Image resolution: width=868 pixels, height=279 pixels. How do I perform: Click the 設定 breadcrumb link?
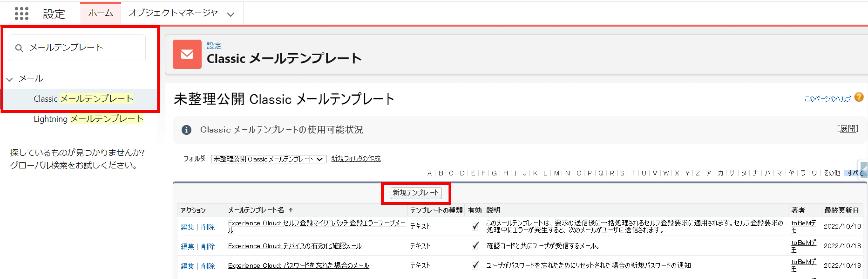[x=214, y=45]
